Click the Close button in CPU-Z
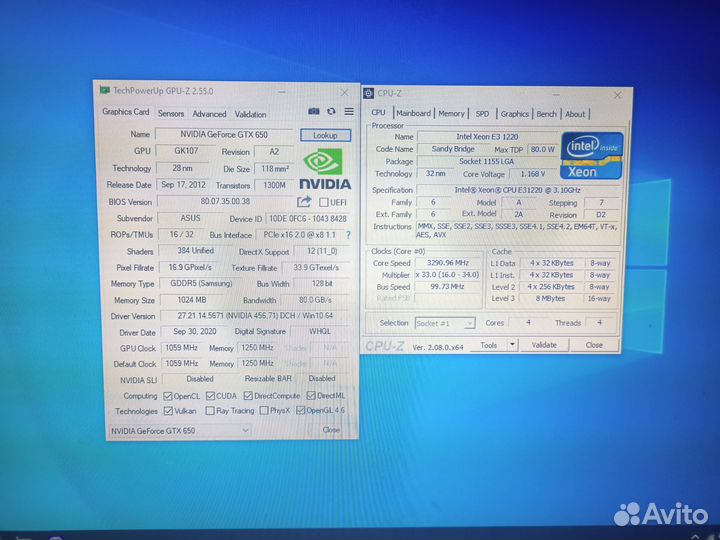This screenshot has width=720, height=540. [594, 345]
